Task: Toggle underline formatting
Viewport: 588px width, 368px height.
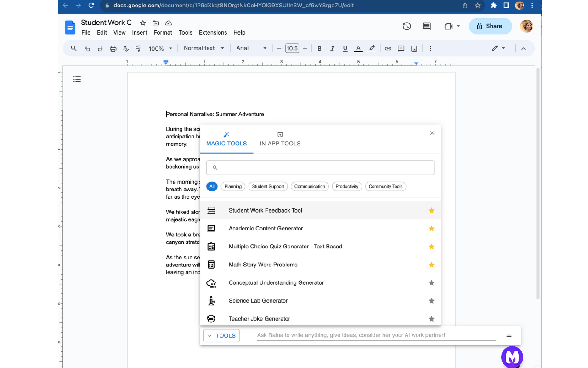Action: [x=345, y=48]
